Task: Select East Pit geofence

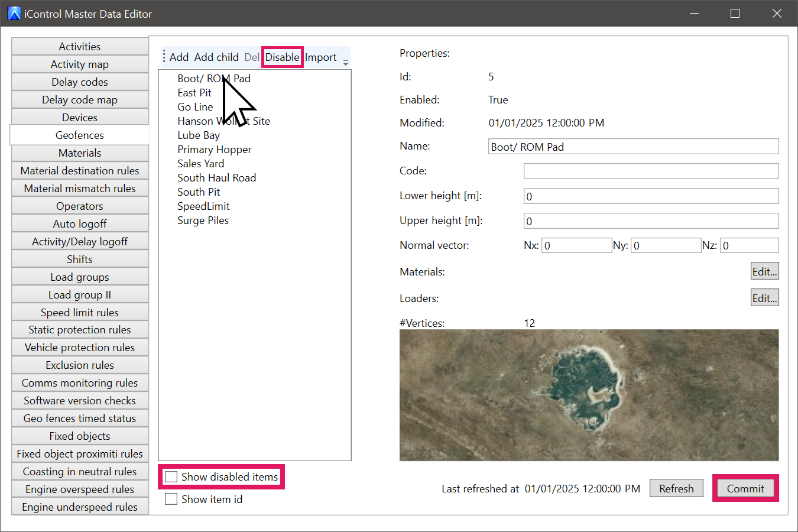Action: pos(194,93)
